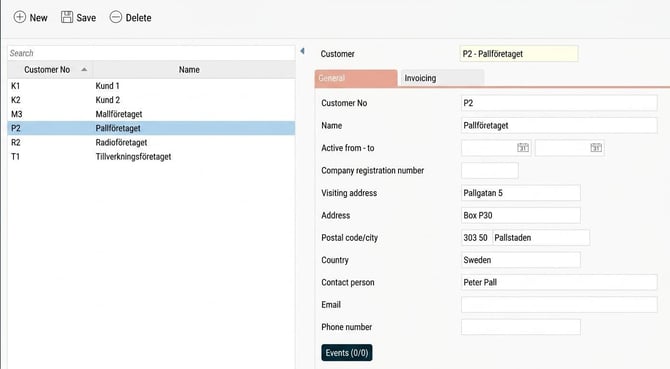Click the Contact person field with Peter Pall
The width and height of the screenshot is (670, 369).
(559, 282)
